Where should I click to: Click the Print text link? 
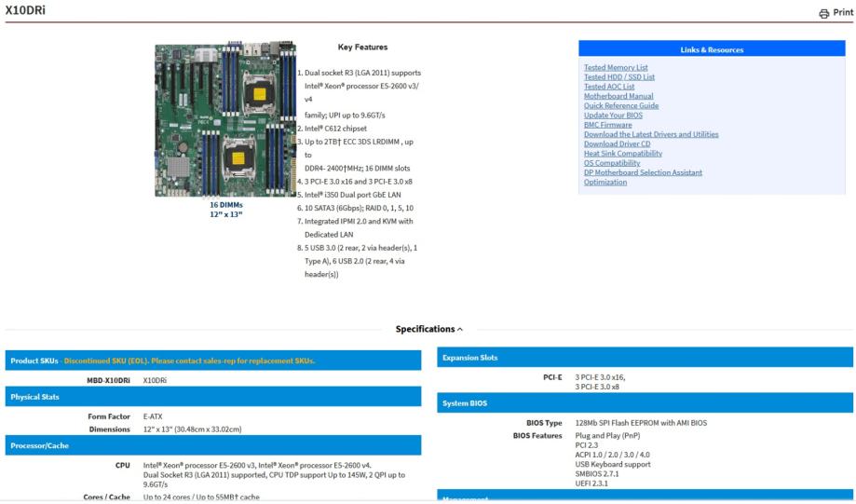[x=843, y=12]
